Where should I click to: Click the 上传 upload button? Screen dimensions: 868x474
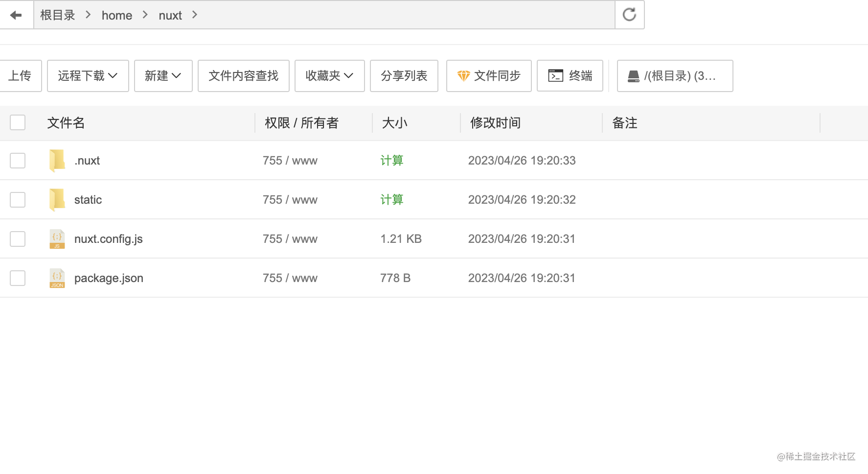[21, 76]
